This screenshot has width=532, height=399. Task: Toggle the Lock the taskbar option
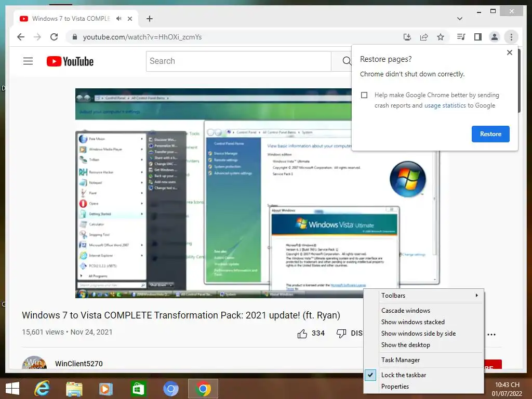coord(423,375)
